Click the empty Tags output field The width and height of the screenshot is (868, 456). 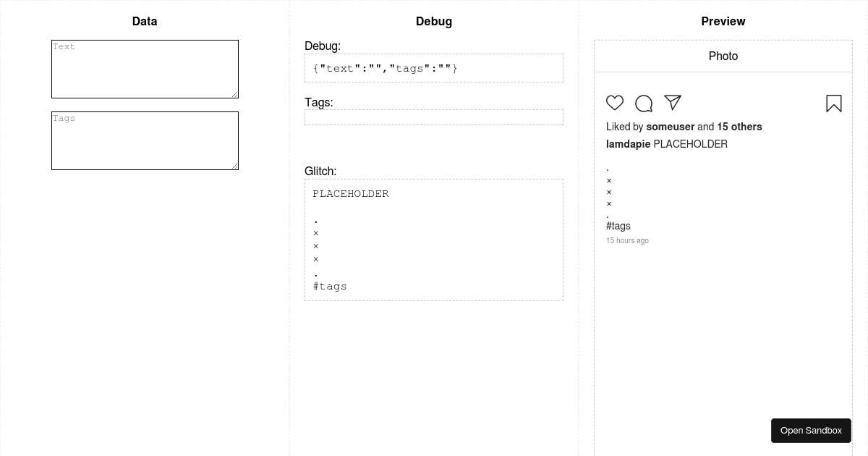tap(434, 117)
